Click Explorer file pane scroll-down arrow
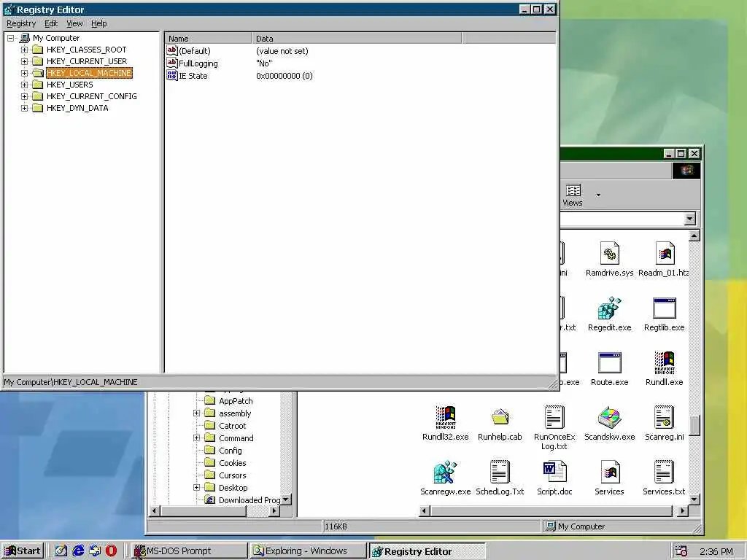Viewport: 747px width, 560px height. 694,499
